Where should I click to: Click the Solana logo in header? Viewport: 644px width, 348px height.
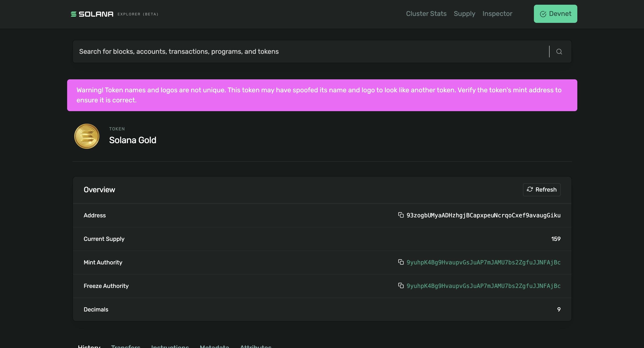92,14
